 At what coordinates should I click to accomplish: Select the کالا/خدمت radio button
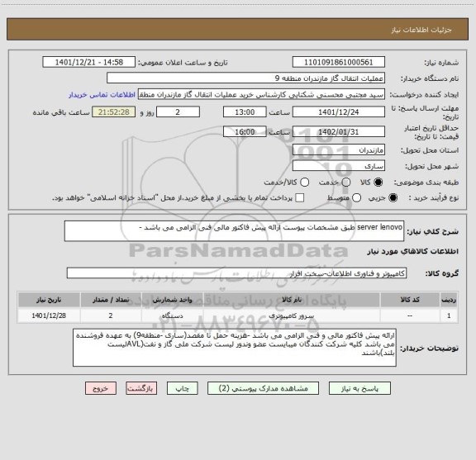(304, 183)
